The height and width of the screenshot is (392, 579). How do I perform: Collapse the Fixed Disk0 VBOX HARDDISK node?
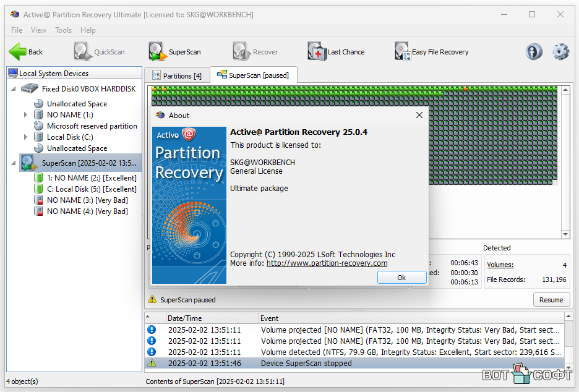tap(14, 89)
